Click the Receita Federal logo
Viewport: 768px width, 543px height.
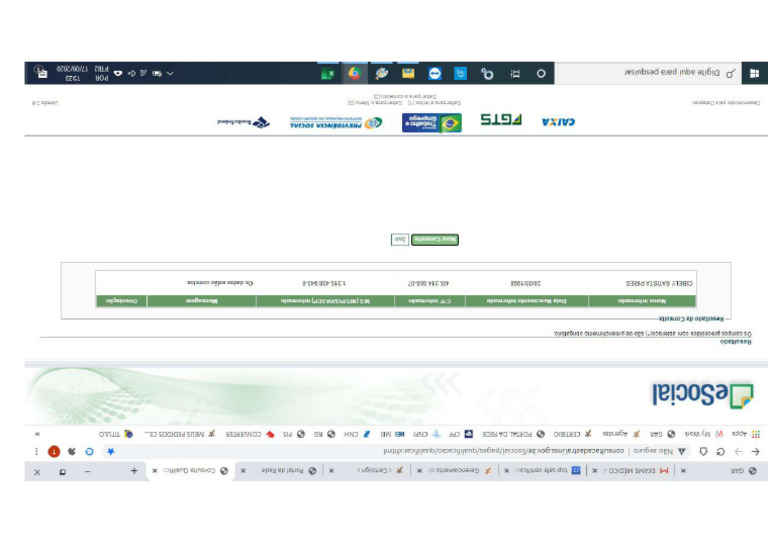[x=243, y=122]
